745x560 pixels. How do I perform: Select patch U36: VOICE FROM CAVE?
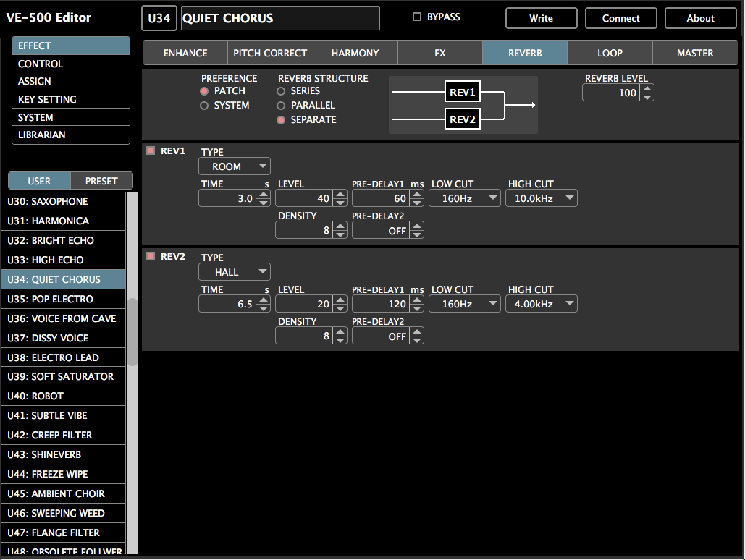63,319
